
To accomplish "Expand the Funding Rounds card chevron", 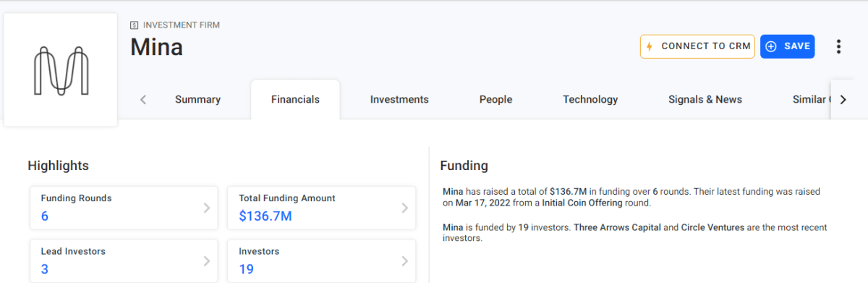I will pyautogui.click(x=206, y=208).
